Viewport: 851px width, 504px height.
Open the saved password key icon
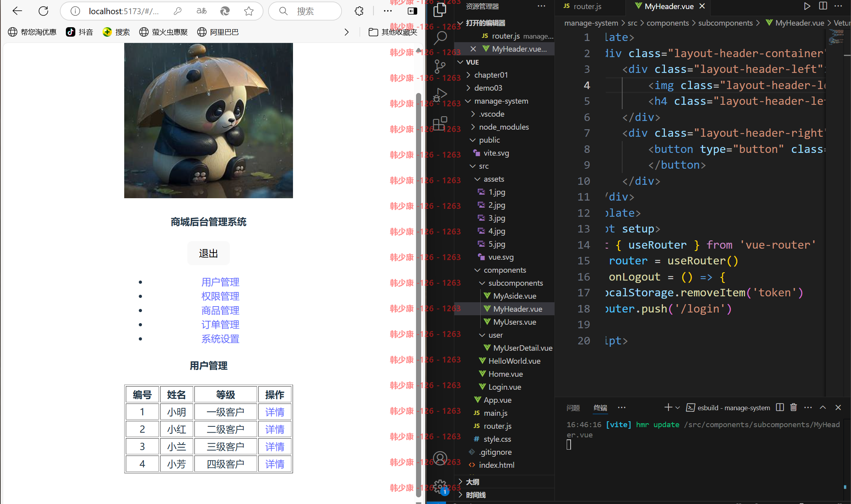pyautogui.click(x=177, y=11)
